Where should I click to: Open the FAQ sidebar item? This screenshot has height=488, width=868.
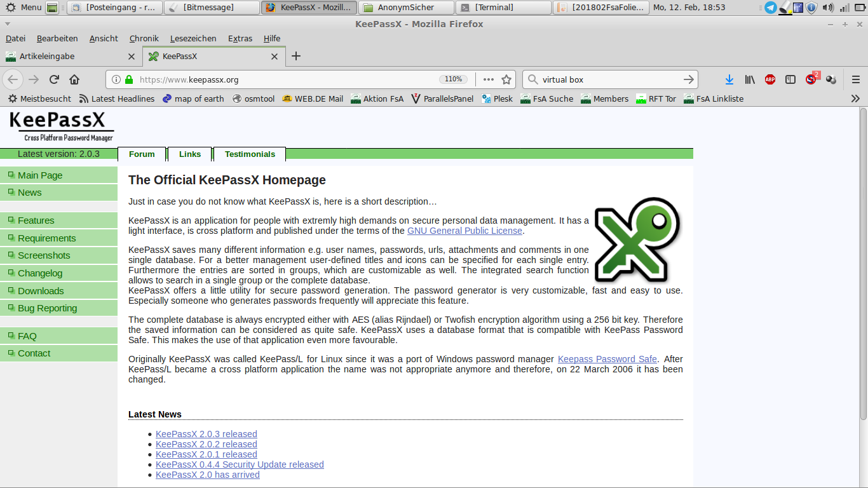tap(58, 335)
